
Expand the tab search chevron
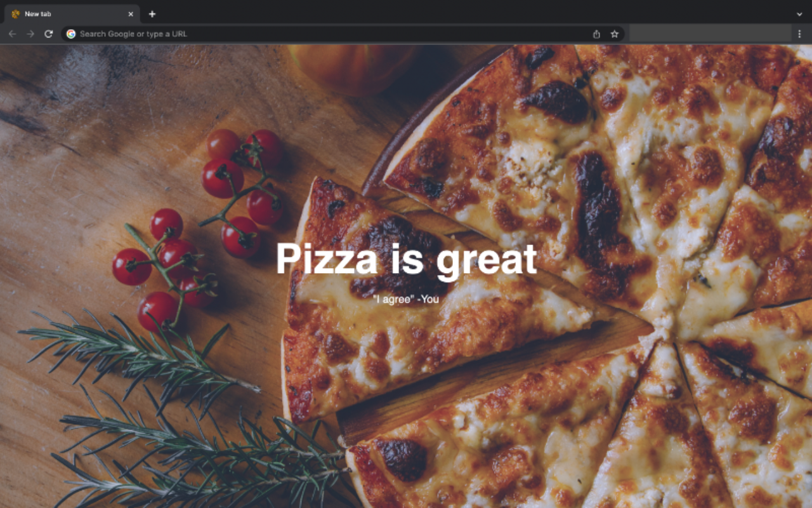point(799,14)
